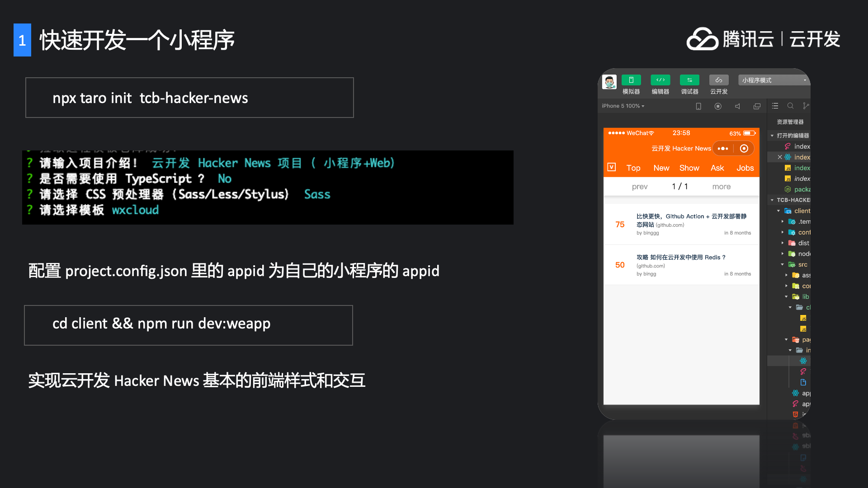Open the iPhone 5 100% device dropdown

coord(623,106)
